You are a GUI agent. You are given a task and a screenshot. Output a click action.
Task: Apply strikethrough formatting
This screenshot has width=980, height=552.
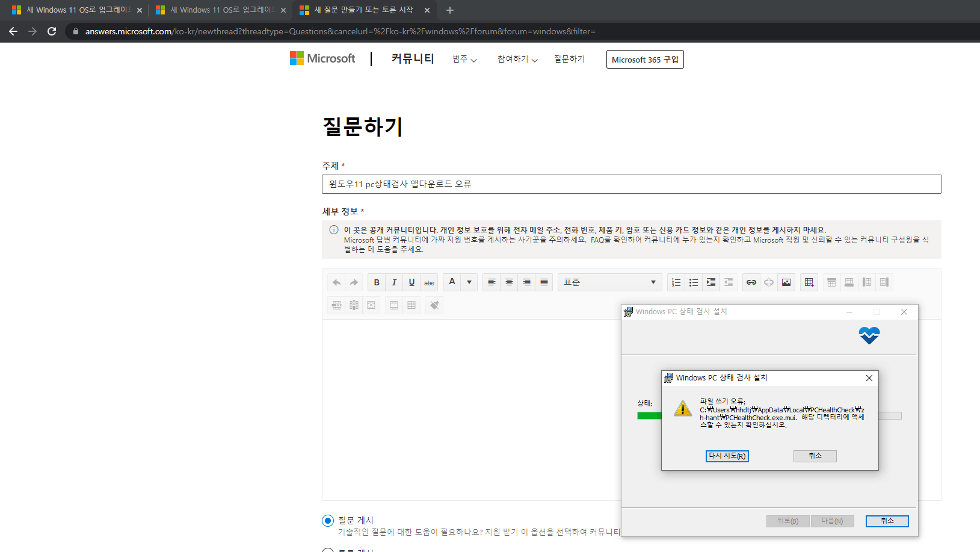tap(429, 282)
